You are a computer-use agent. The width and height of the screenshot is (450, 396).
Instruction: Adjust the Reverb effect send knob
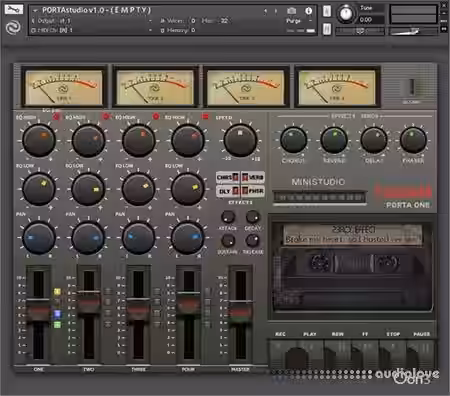click(x=334, y=140)
